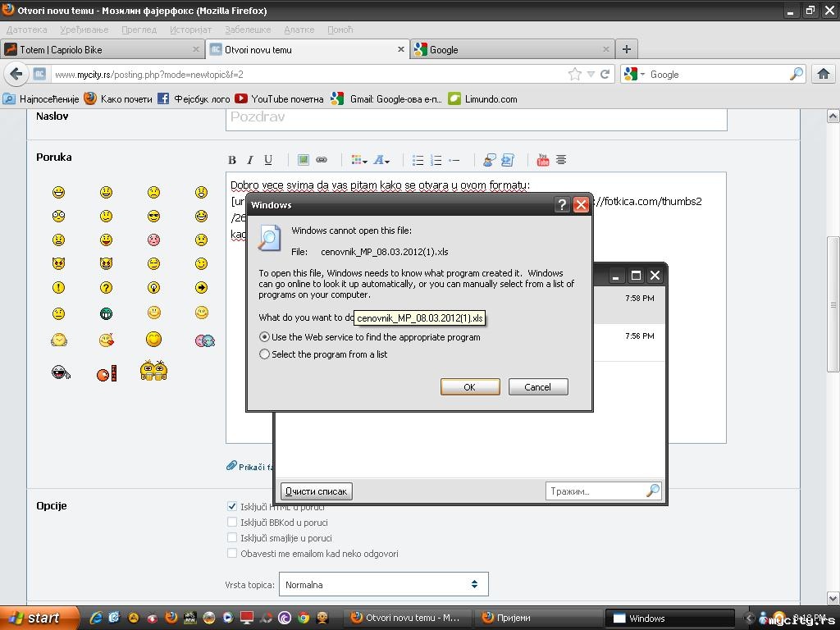This screenshot has width=840, height=630.
Task: Open font size A dropdown
Action: point(381,160)
